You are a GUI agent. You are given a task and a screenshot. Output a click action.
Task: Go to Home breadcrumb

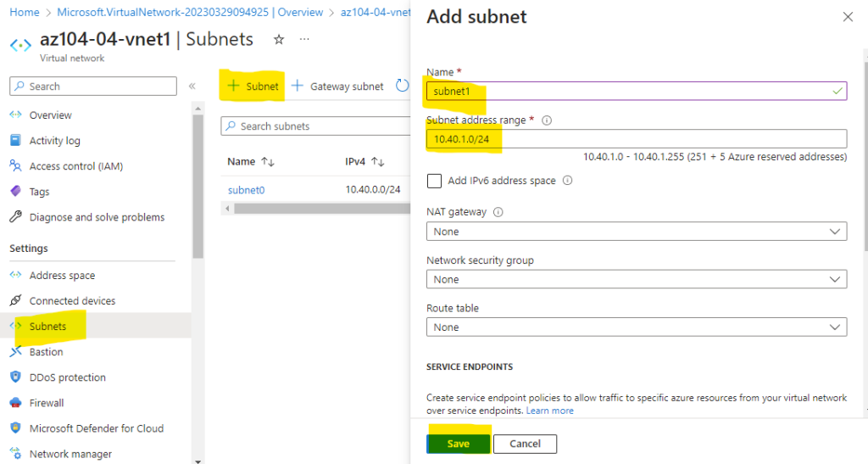pyautogui.click(x=25, y=12)
